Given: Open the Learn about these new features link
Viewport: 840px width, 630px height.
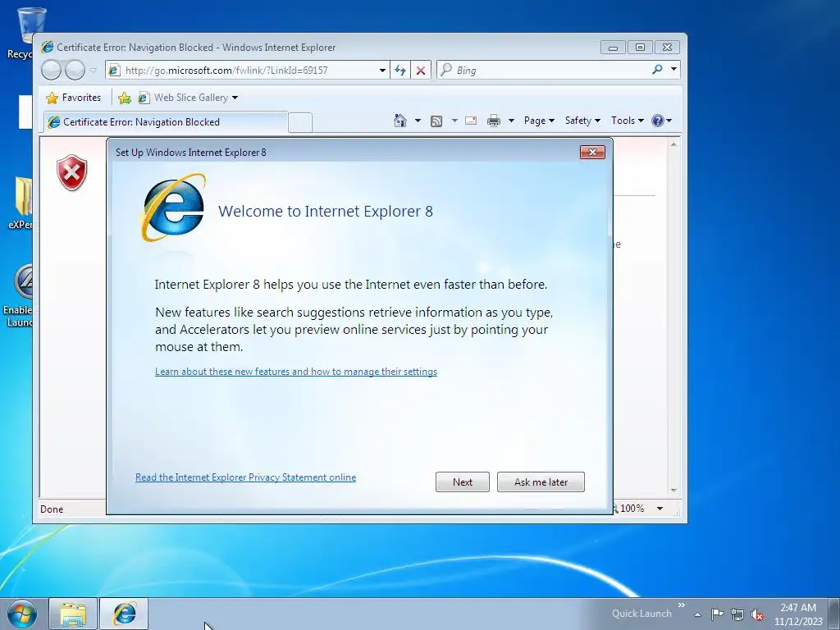Looking at the screenshot, I should point(295,372).
